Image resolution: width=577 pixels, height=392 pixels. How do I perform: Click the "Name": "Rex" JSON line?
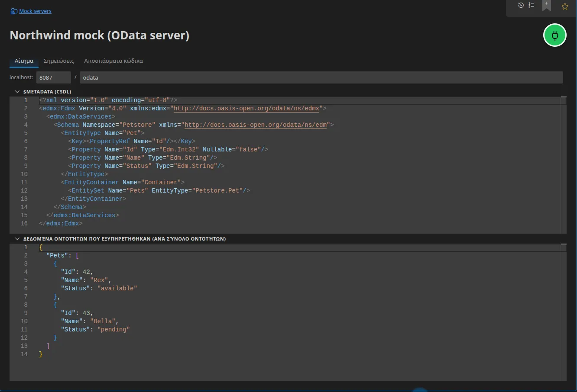coord(86,280)
